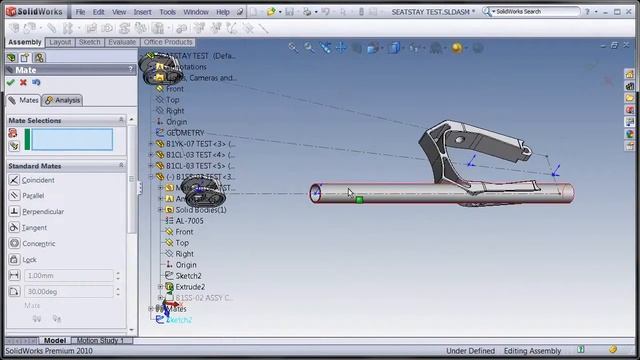
Task: Open the ConfigurationManager tab icon
Action: click(x=39, y=58)
